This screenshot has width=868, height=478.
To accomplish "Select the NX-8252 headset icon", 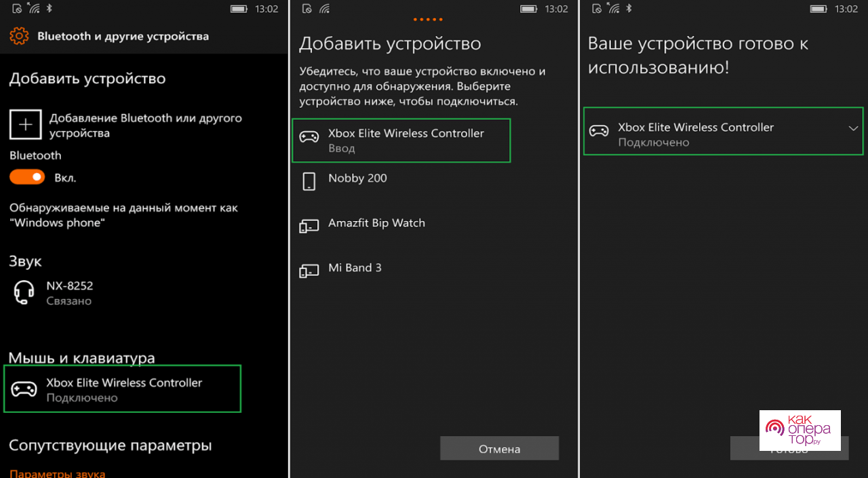I will (x=24, y=292).
